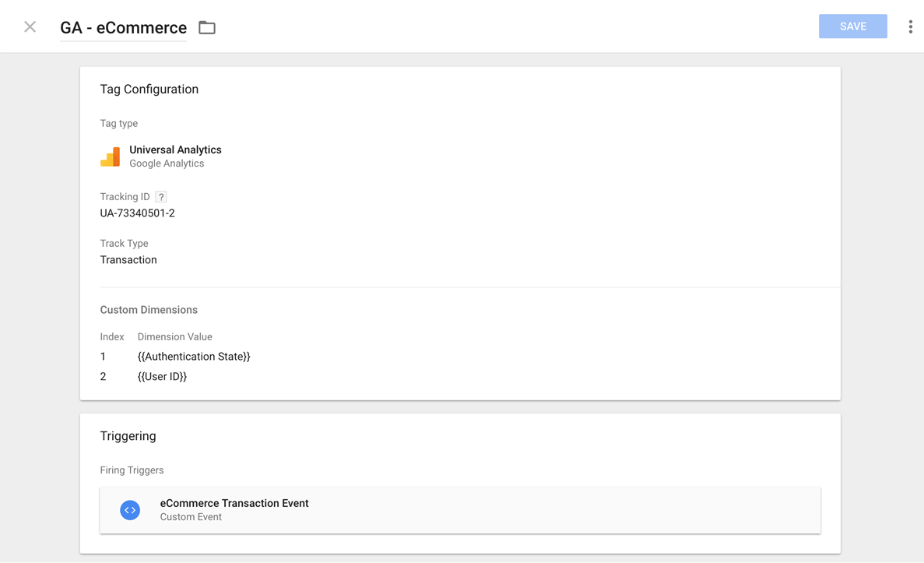Edit the tag name GA - eCommerce
Image resolution: width=924 pixels, height=563 pixels.
(123, 28)
